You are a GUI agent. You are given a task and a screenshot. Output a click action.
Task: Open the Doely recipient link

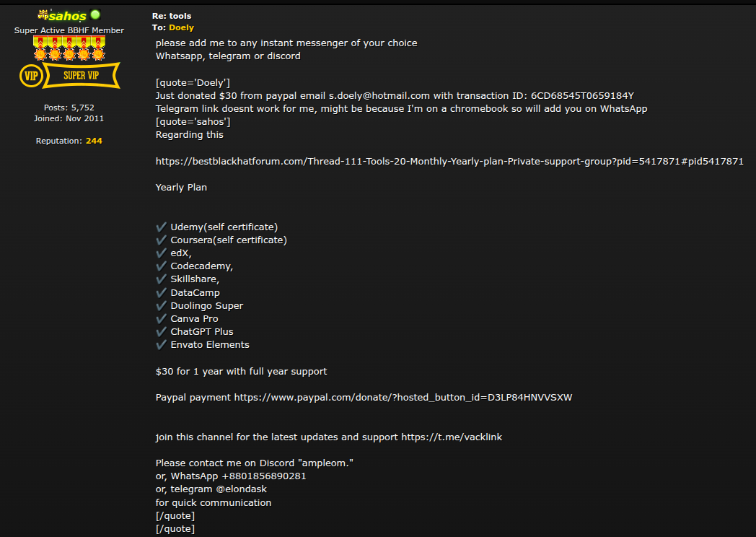(x=181, y=27)
